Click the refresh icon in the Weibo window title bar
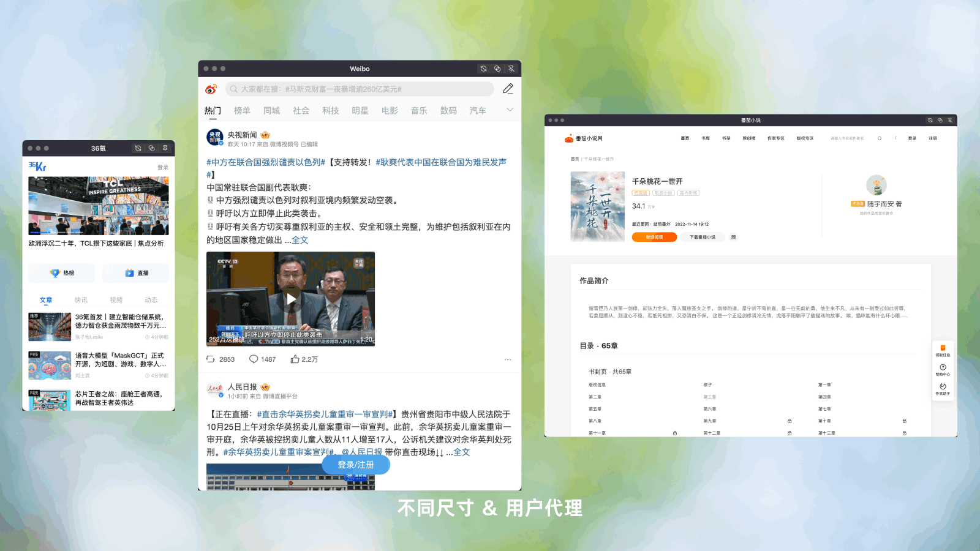This screenshot has width=980, height=551. point(483,69)
